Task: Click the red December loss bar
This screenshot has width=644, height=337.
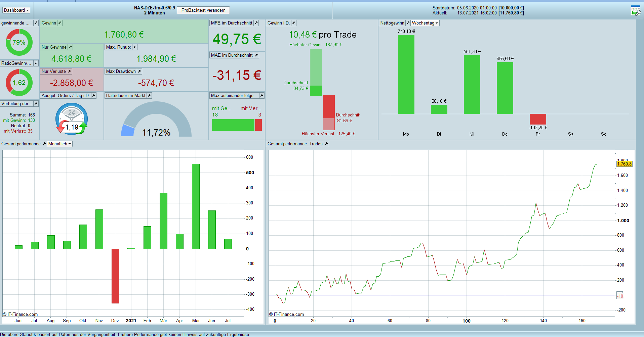Action: pyautogui.click(x=115, y=276)
